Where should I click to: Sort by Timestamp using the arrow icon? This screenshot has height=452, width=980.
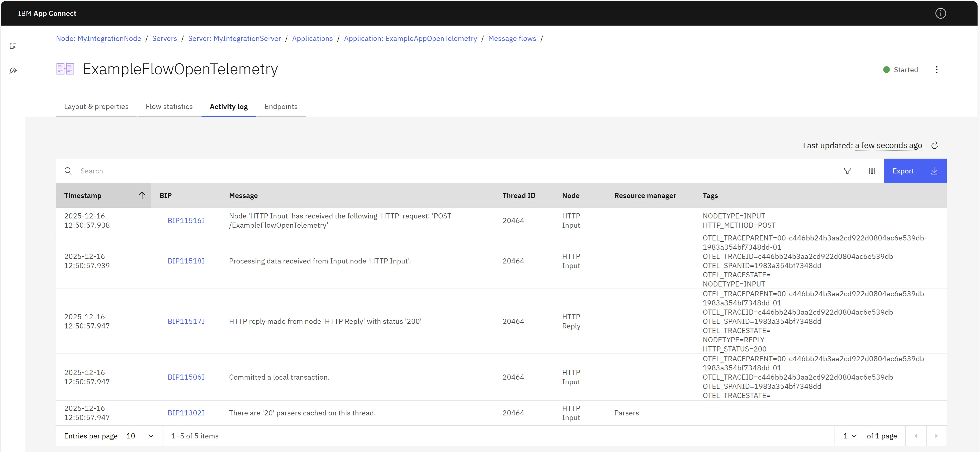142,196
